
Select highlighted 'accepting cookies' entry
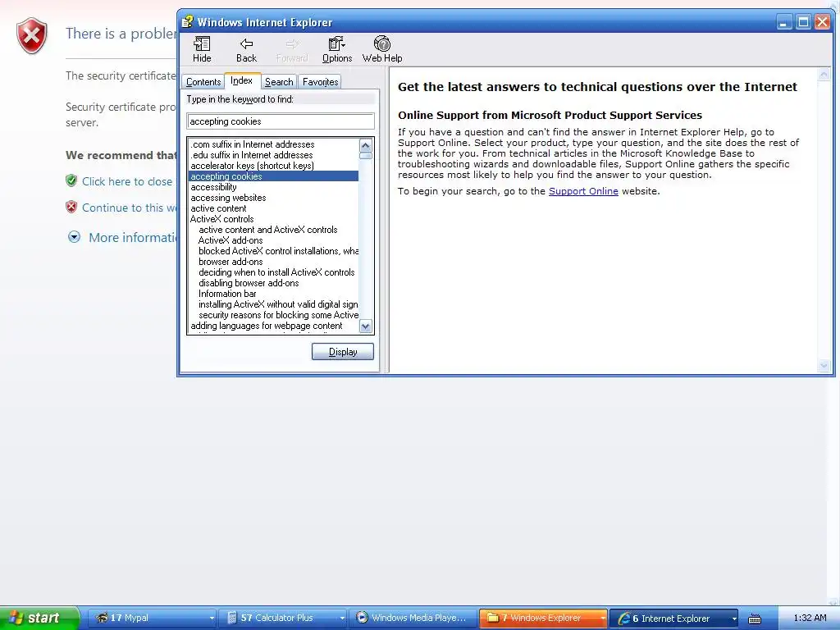(273, 176)
